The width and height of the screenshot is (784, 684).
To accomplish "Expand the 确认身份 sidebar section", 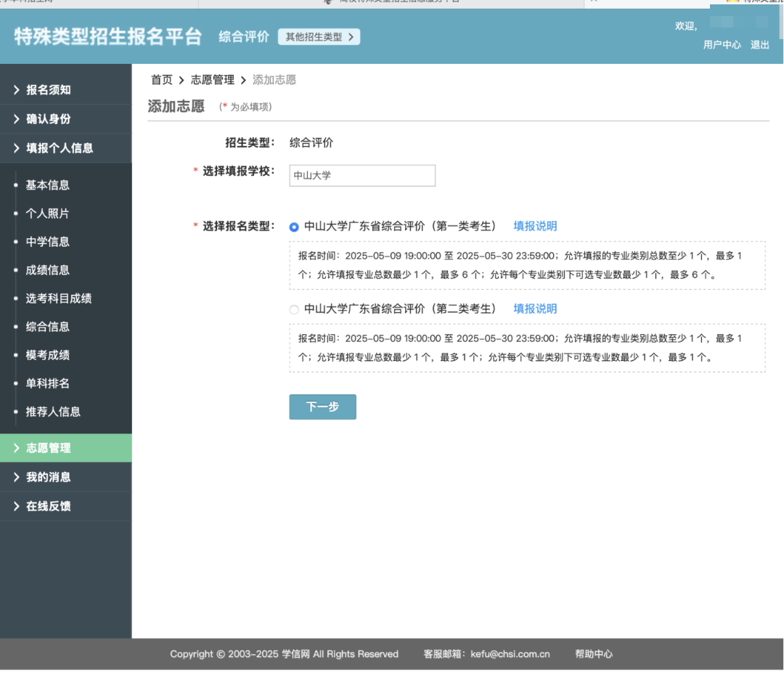I will tap(44, 119).
